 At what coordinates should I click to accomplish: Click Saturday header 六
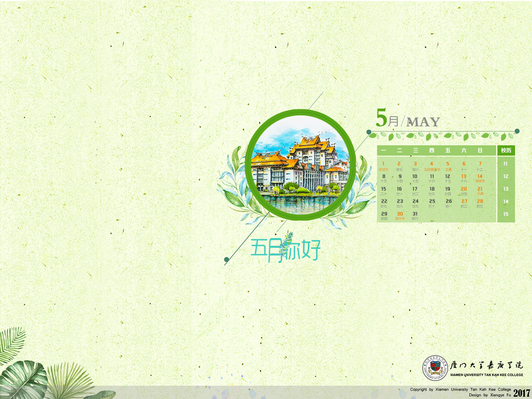pos(464,151)
